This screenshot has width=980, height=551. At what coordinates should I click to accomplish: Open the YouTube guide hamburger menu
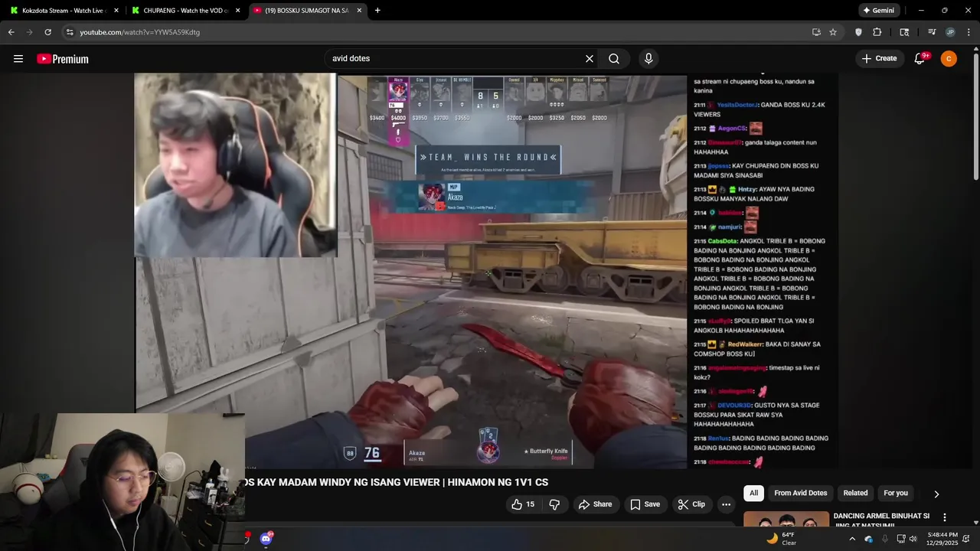[x=18, y=59]
